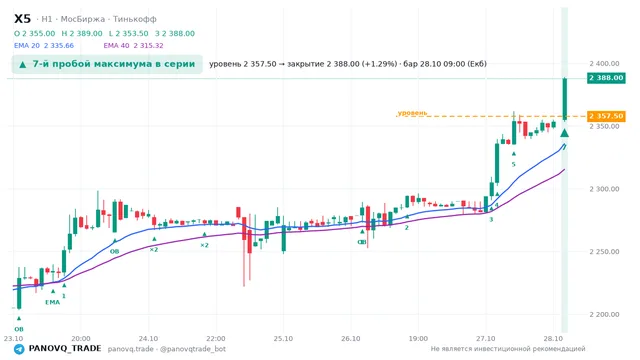Select the OB marker below first candle
Image resolution: width=640 pixels, height=360 pixels.
coord(19,329)
